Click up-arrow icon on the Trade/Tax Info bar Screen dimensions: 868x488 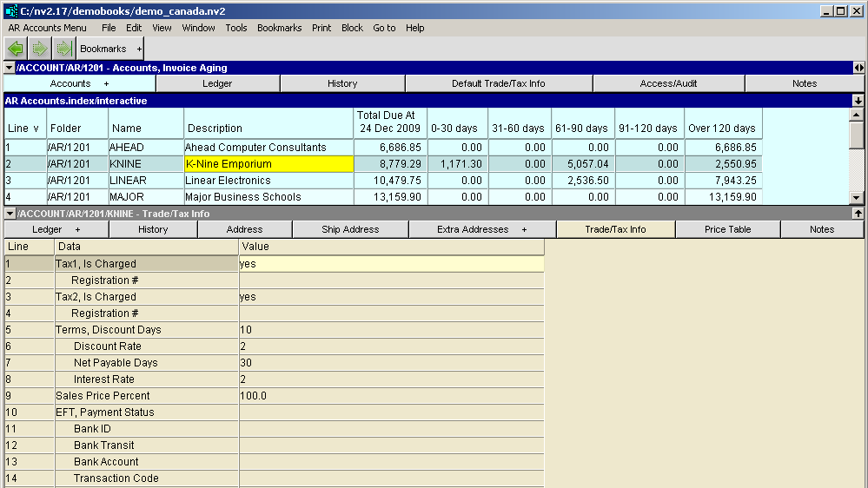pyautogui.click(x=858, y=214)
